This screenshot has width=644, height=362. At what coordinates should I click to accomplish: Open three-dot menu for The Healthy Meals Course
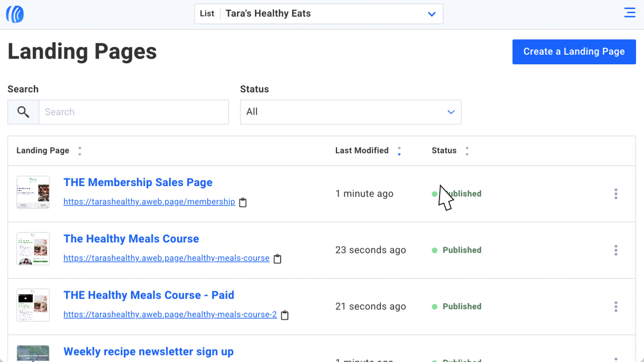pyautogui.click(x=616, y=250)
